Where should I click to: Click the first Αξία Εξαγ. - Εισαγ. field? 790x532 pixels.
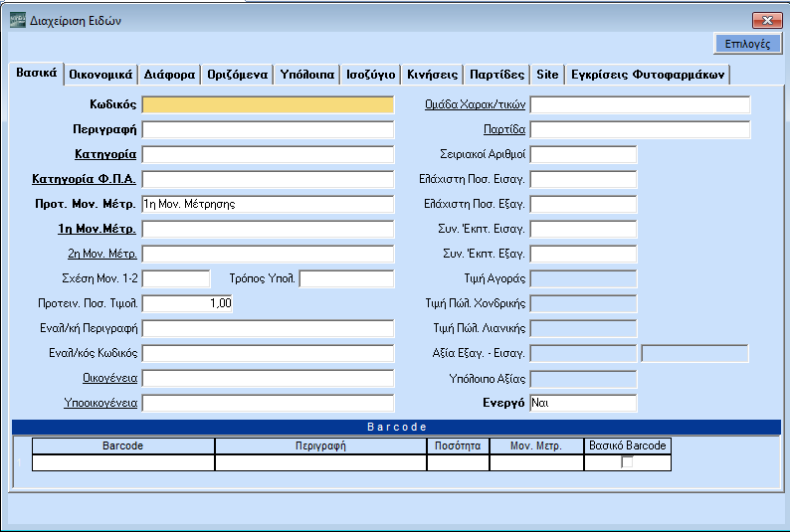point(583,353)
